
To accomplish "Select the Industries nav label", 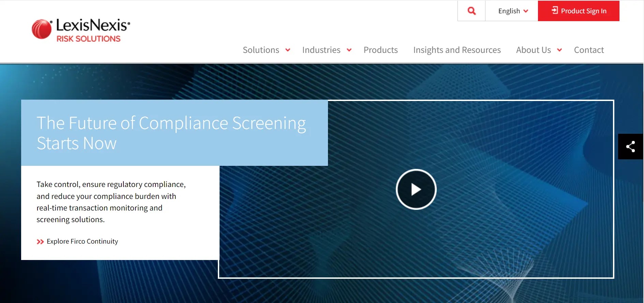I will [321, 50].
